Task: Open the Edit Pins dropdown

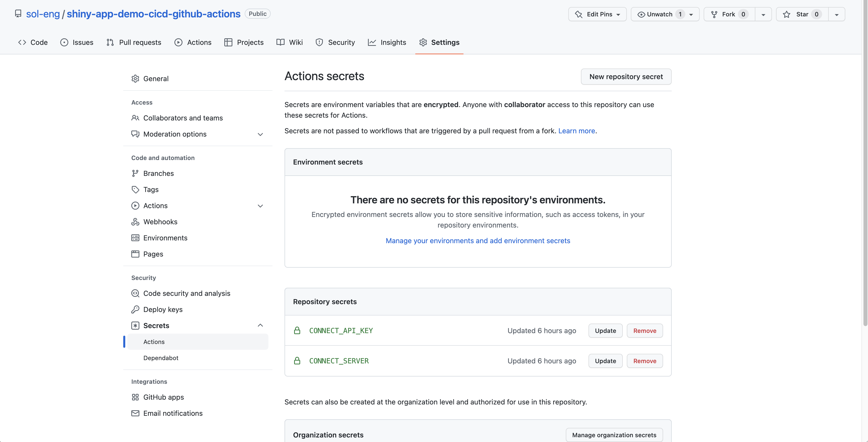Action: coord(597,14)
